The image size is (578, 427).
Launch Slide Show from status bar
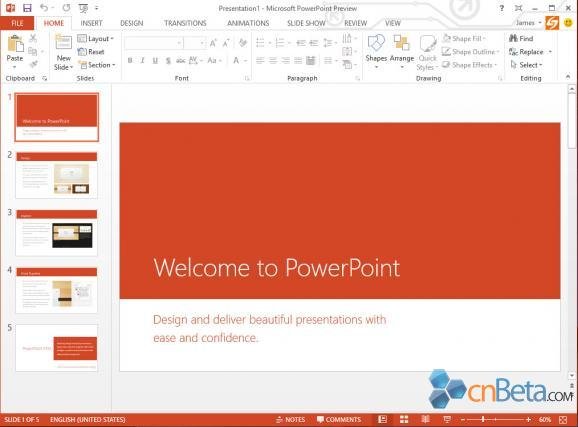(447, 419)
